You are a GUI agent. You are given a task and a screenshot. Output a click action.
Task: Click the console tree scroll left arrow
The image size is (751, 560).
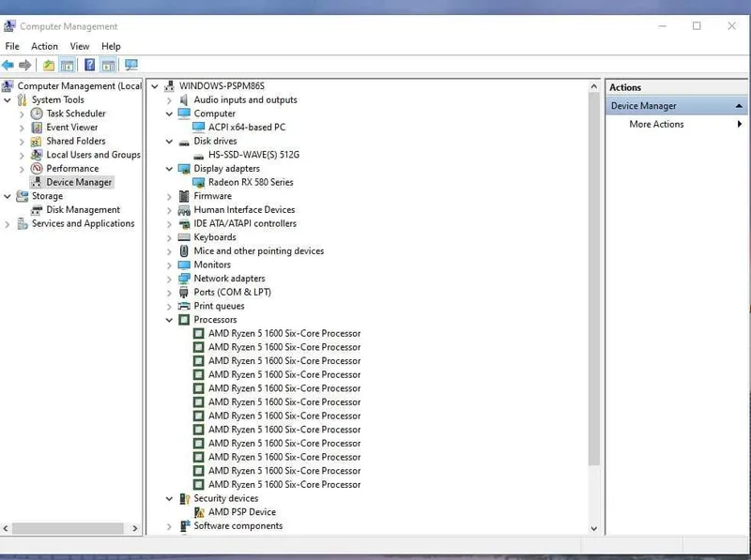click(6, 528)
